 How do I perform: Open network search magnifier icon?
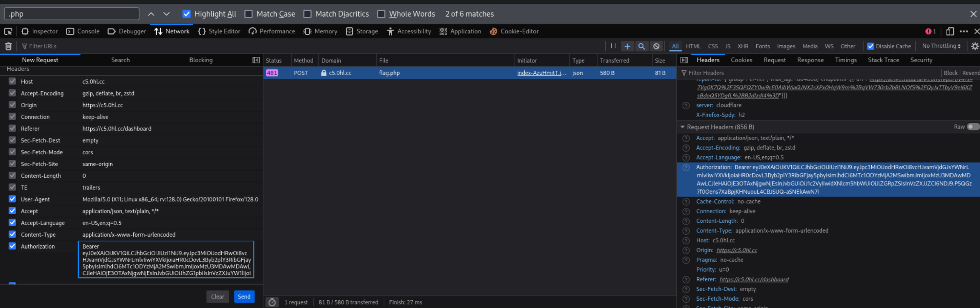[x=641, y=46]
